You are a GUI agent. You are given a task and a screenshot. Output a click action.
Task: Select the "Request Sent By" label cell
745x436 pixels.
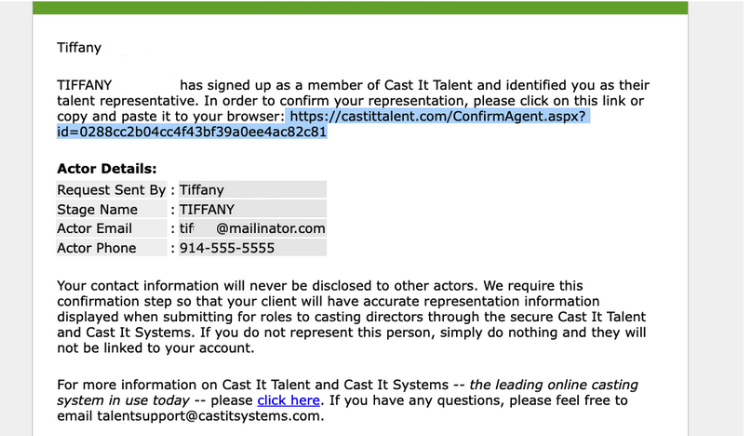pyautogui.click(x=111, y=189)
